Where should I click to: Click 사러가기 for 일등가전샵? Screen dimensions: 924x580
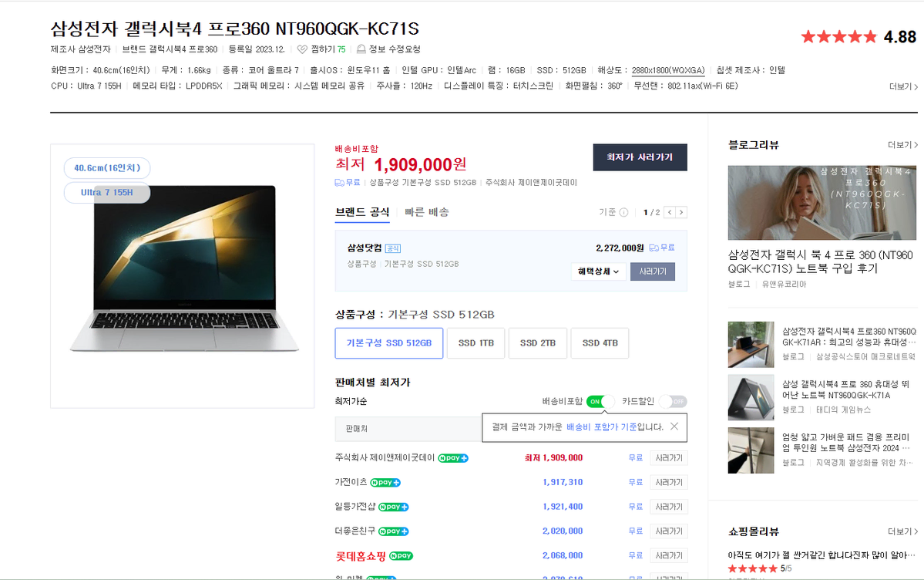(x=669, y=507)
